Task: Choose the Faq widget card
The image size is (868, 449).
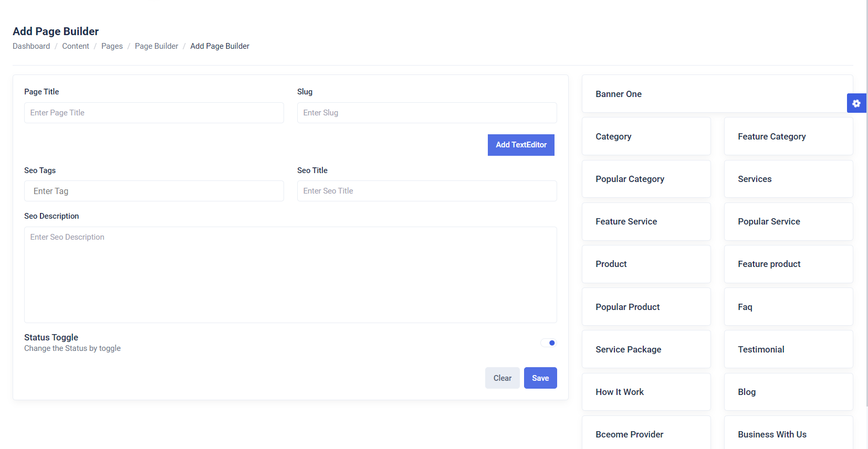Action: click(x=788, y=307)
